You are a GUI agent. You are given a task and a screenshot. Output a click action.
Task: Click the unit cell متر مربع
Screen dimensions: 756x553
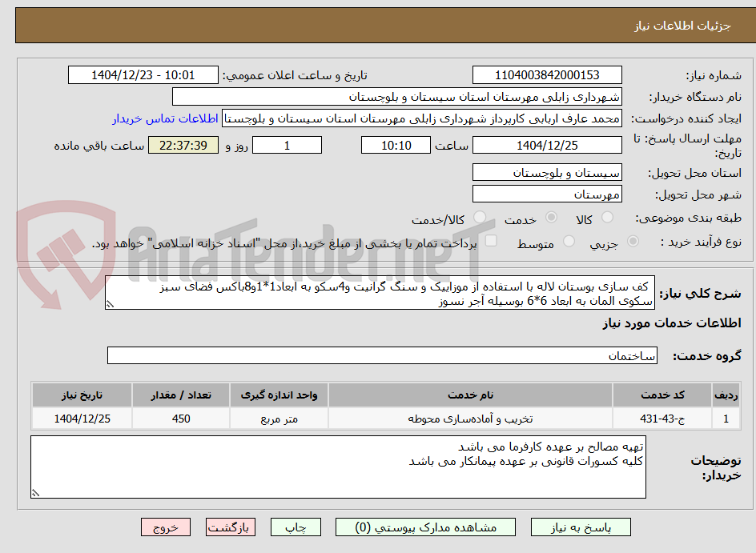coord(279,419)
